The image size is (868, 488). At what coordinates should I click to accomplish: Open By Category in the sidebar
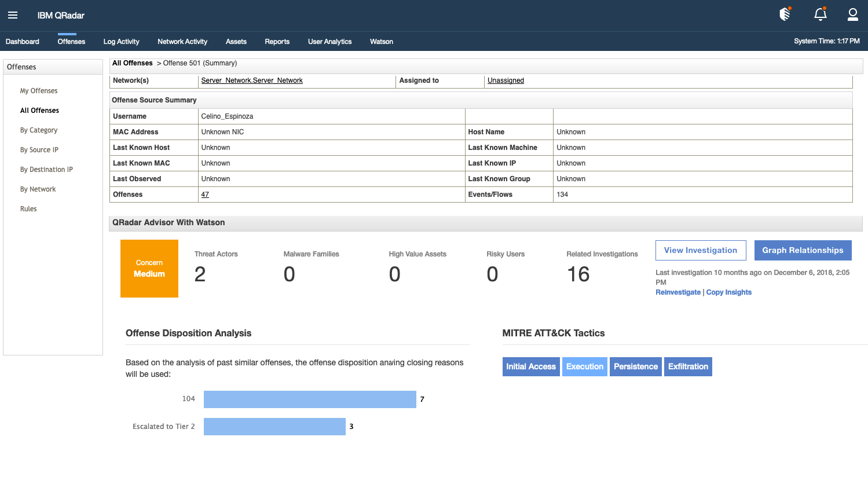39,130
